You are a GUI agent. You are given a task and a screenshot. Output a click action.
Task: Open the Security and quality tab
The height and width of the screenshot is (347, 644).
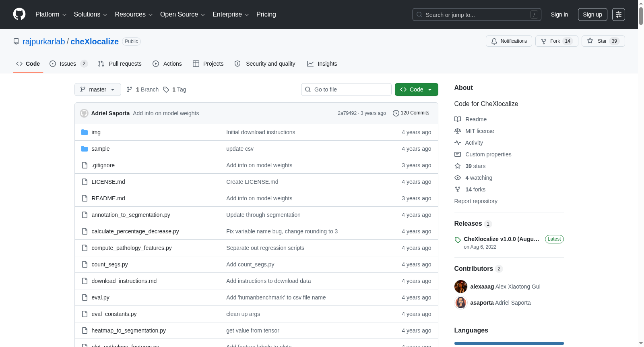pyautogui.click(x=265, y=64)
